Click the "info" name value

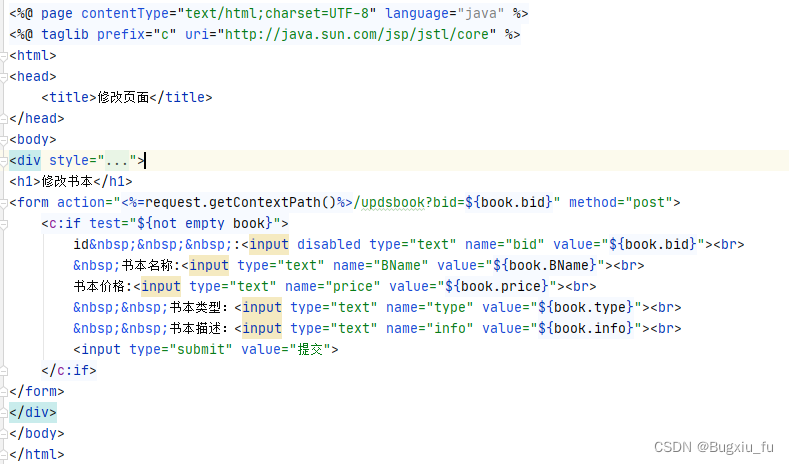[x=449, y=329]
